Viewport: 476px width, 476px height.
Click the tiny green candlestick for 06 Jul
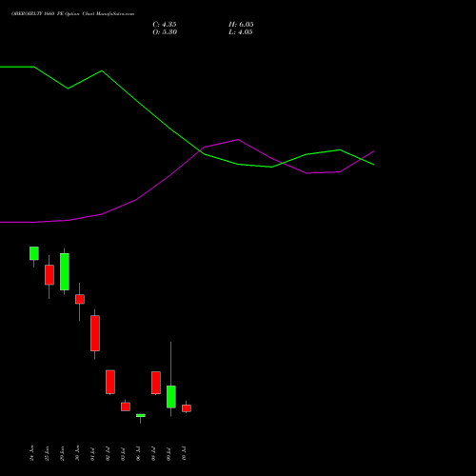click(141, 415)
